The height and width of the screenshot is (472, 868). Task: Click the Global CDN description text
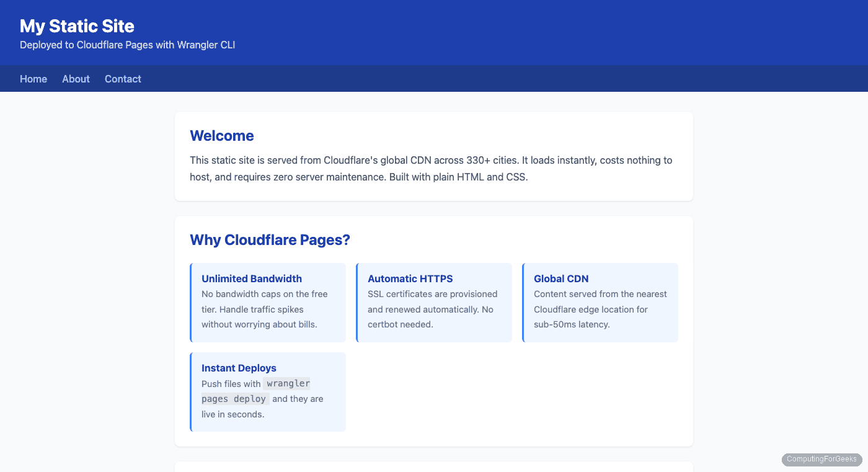600,309
